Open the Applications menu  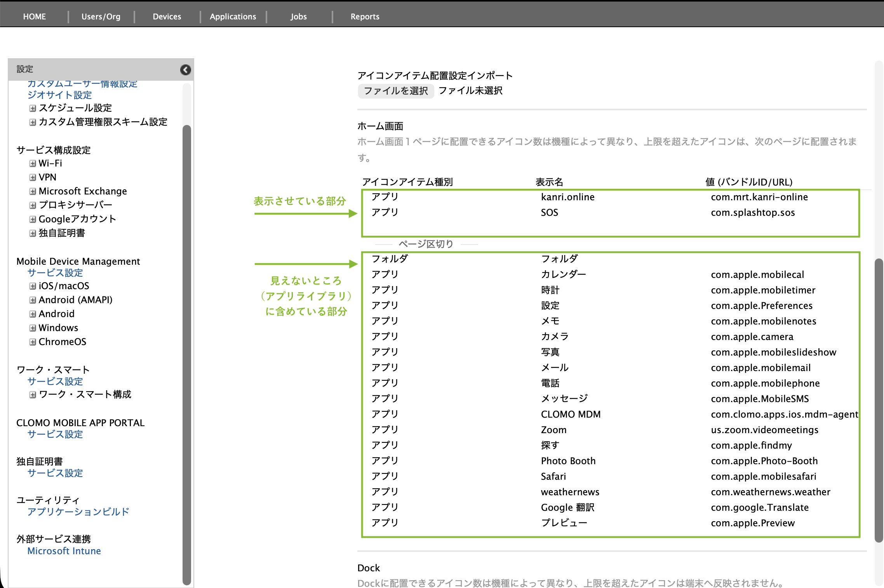tap(233, 16)
